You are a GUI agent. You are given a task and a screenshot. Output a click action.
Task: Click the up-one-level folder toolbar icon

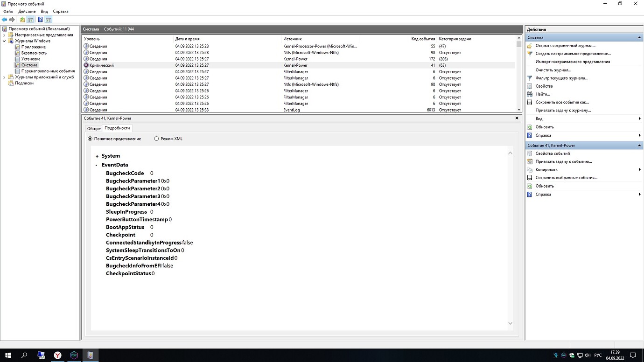[x=22, y=20]
